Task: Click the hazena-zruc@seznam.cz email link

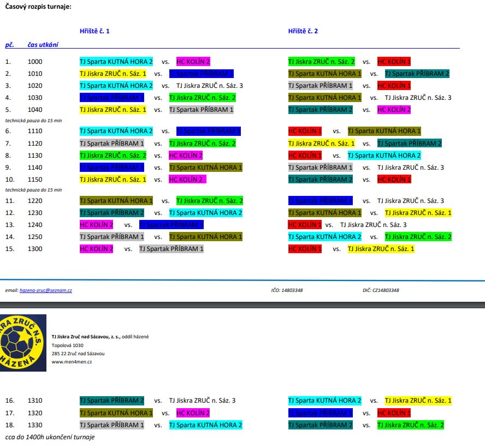Action: tap(46, 290)
